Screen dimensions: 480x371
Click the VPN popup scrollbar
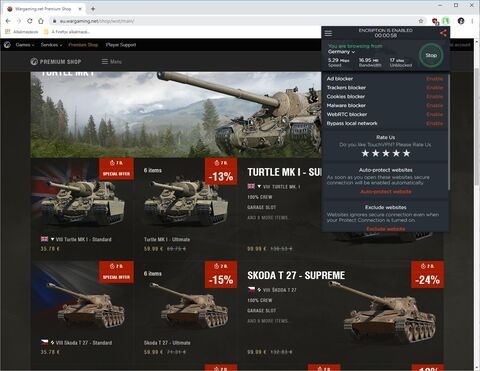[449, 132]
